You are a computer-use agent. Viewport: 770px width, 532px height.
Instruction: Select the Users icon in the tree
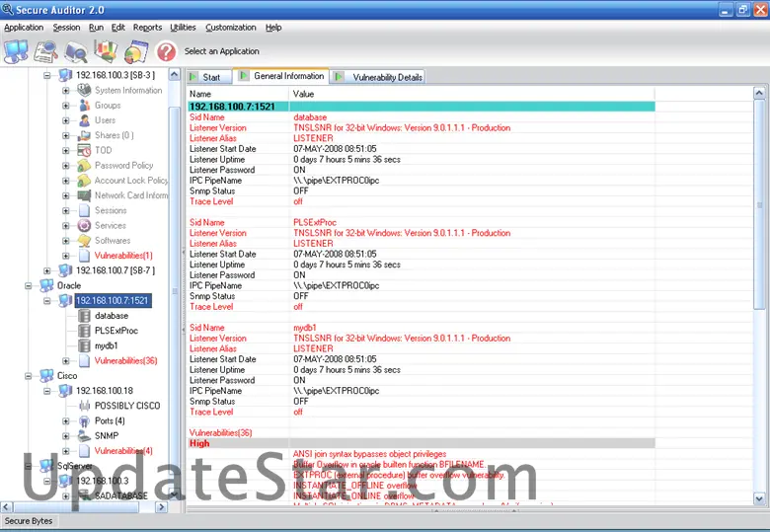tap(85, 120)
